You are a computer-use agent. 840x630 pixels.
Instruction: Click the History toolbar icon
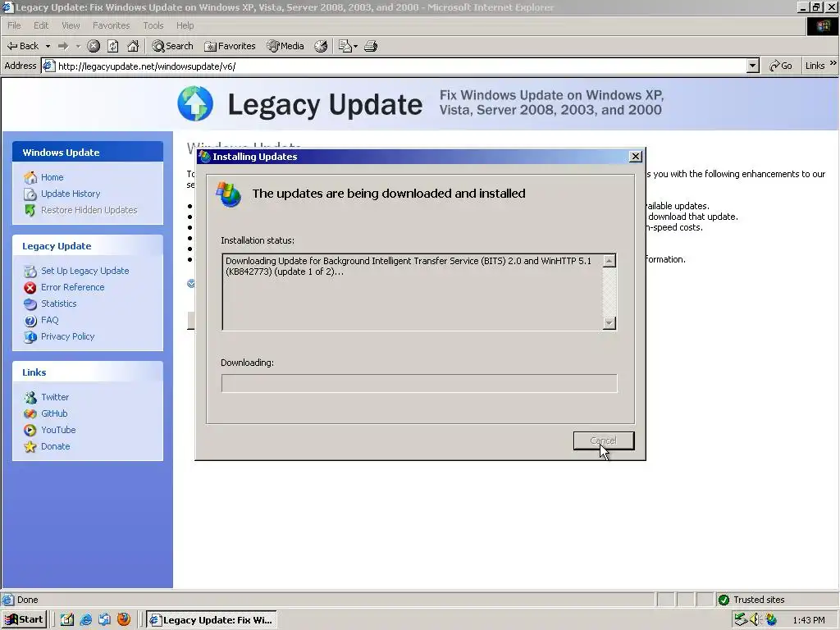(x=321, y=46)
